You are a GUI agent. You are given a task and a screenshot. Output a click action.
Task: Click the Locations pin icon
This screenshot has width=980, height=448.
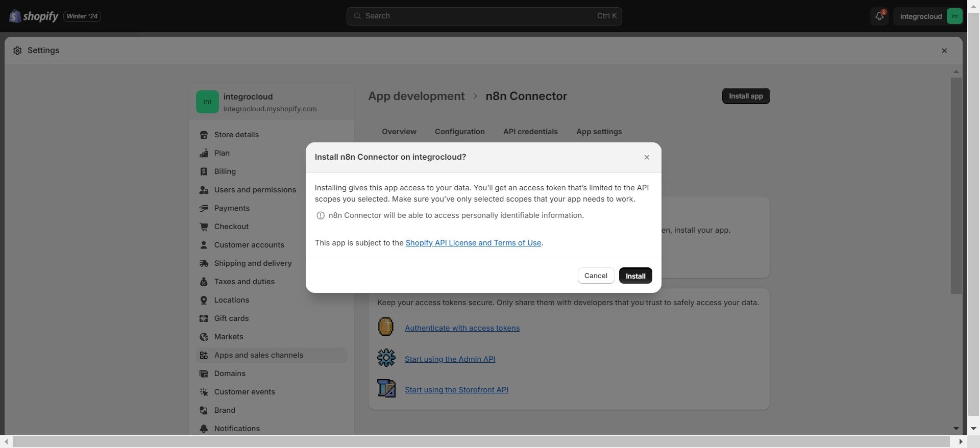click(x=204, y=300)
